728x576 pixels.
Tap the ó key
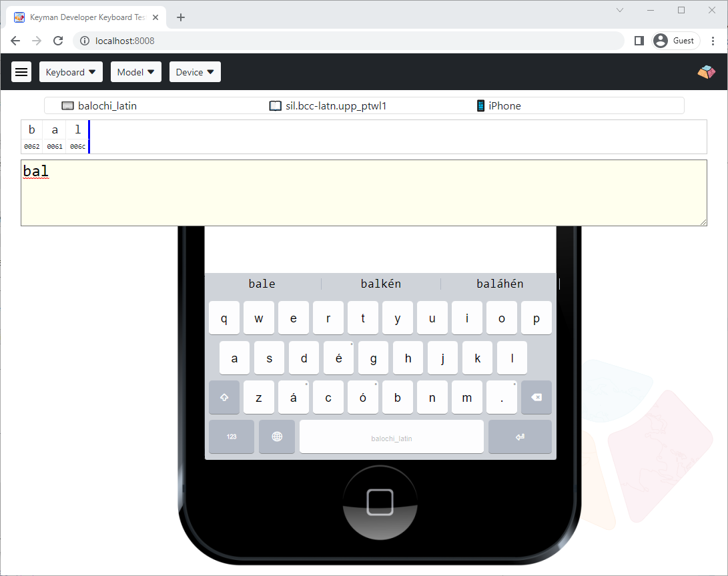click(363, 398)
